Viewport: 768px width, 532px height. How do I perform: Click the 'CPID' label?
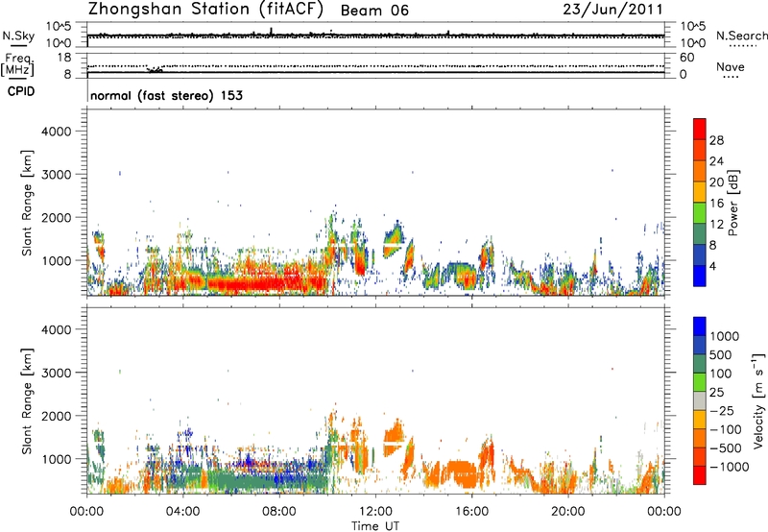coord(21,91)
